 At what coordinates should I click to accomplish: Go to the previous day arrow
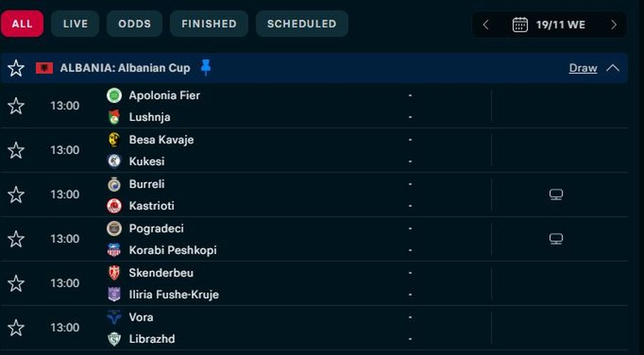point(486,24)
